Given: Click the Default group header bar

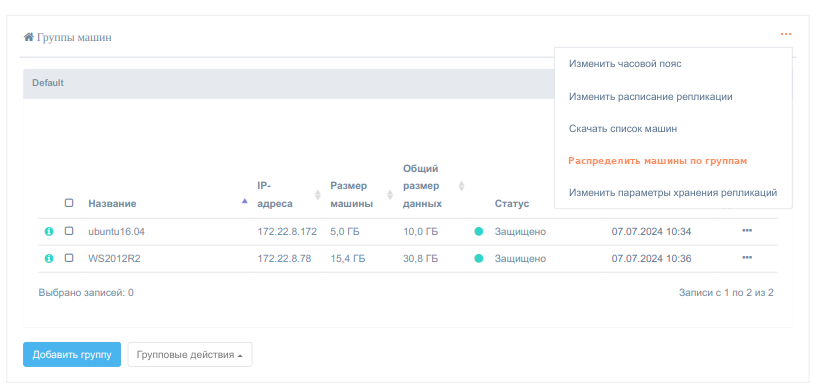Looking at the screenshot, I should pos(289,84).
